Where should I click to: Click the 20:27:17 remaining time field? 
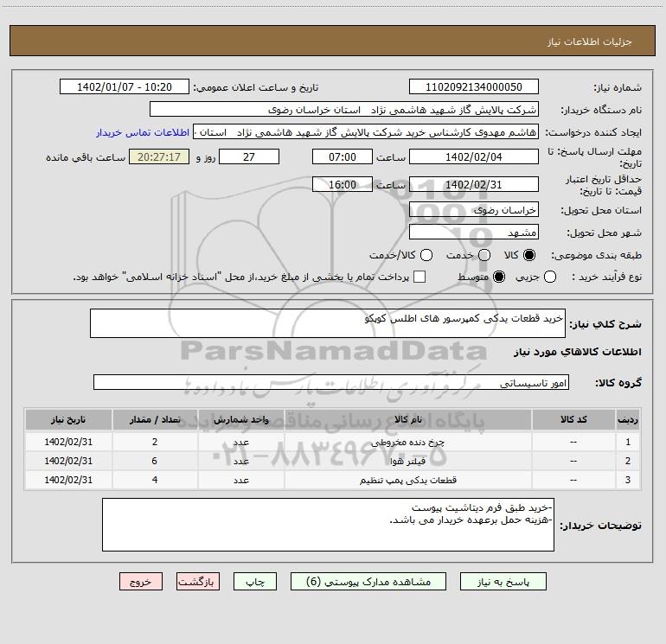pos(159,156)
